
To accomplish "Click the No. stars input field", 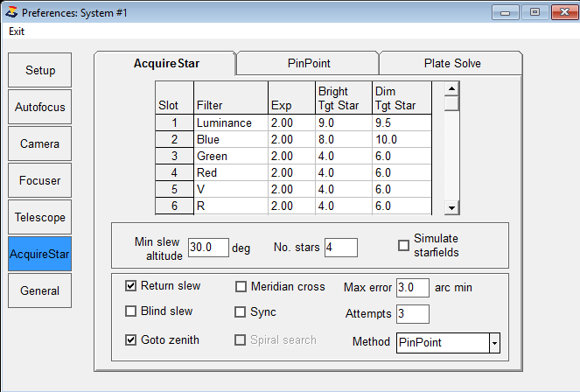I will pos(341,248).
